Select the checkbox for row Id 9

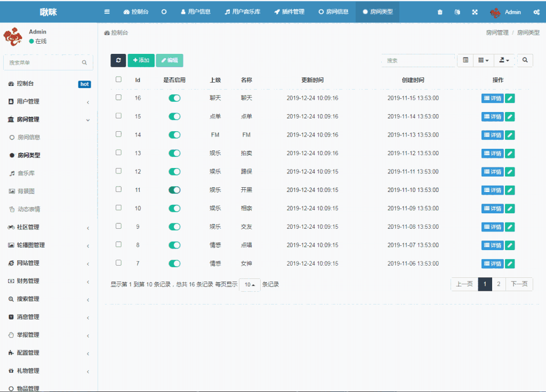click(x=118, y=227)
